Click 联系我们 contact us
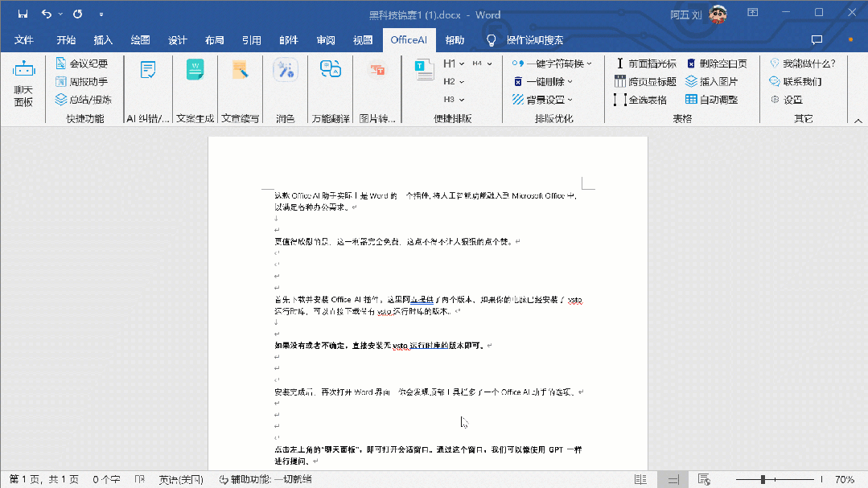Image resolution: width=868 pixels, height=488 pixels. point(796,82)
